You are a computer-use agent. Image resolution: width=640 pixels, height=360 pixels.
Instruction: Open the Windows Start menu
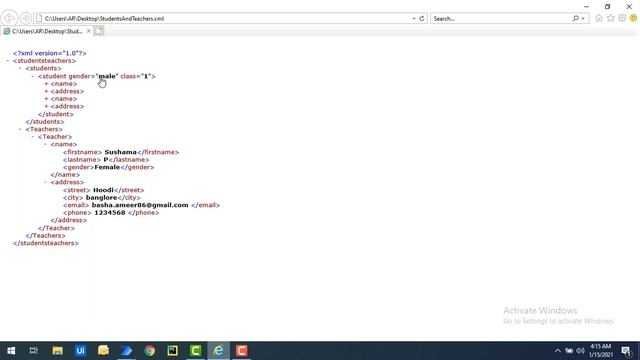[11, 351]
